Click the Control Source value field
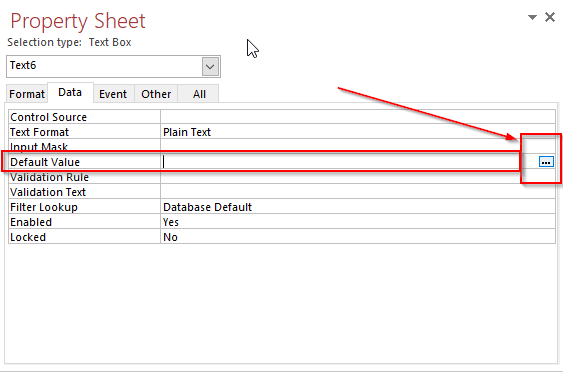The height and width of the screenshot is (372, 563). tap(358, 117)
